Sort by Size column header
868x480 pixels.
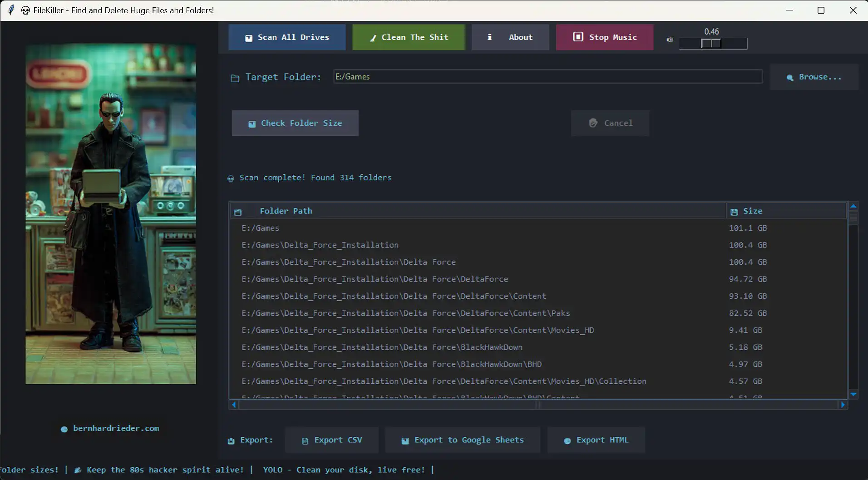pyautogui.click(x=786, y=211)
